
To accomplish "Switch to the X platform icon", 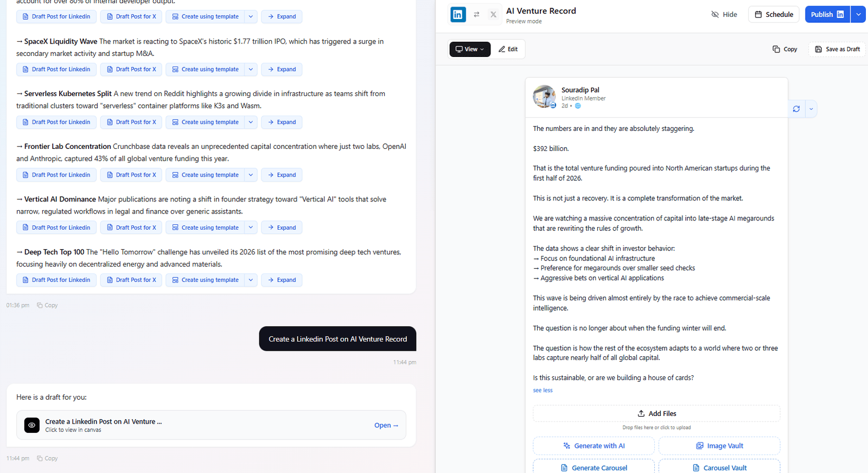I will tap(493, 15).
